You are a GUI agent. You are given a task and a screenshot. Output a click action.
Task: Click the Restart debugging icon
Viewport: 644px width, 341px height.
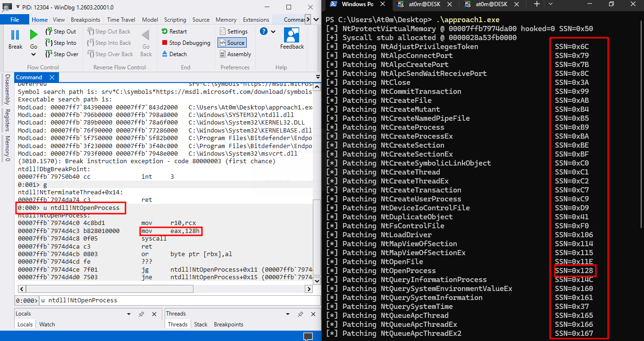click(x=164, y=31)
